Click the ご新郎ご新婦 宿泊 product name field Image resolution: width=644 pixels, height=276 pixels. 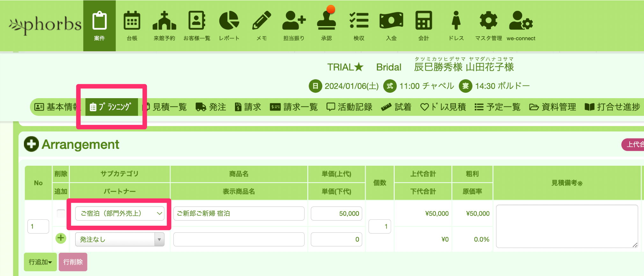(239, 213)
